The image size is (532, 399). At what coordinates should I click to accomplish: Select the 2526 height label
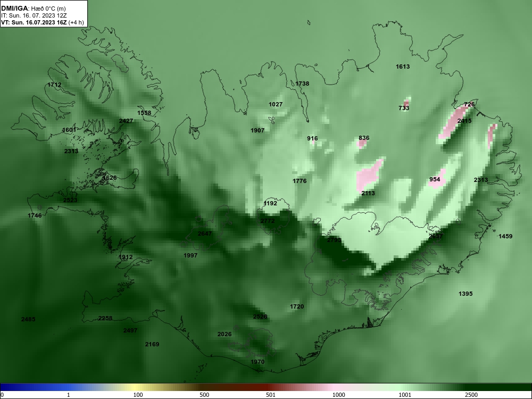[260, 317]
